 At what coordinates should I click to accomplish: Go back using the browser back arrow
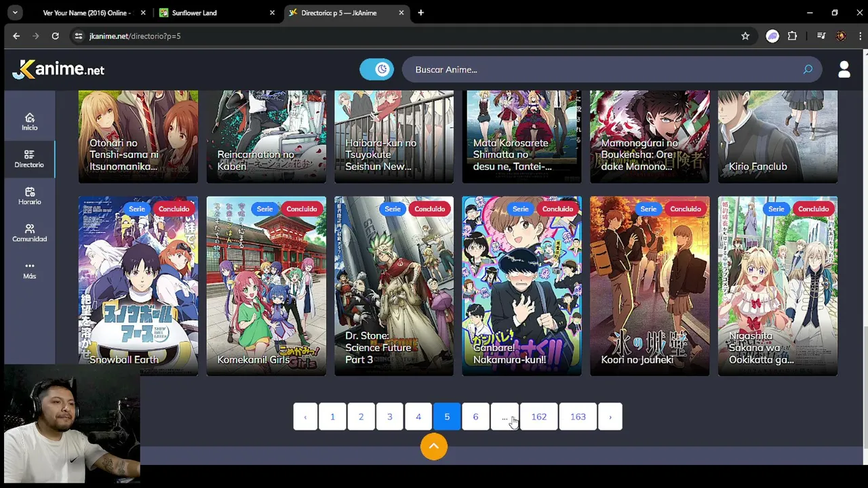(16, 36)
